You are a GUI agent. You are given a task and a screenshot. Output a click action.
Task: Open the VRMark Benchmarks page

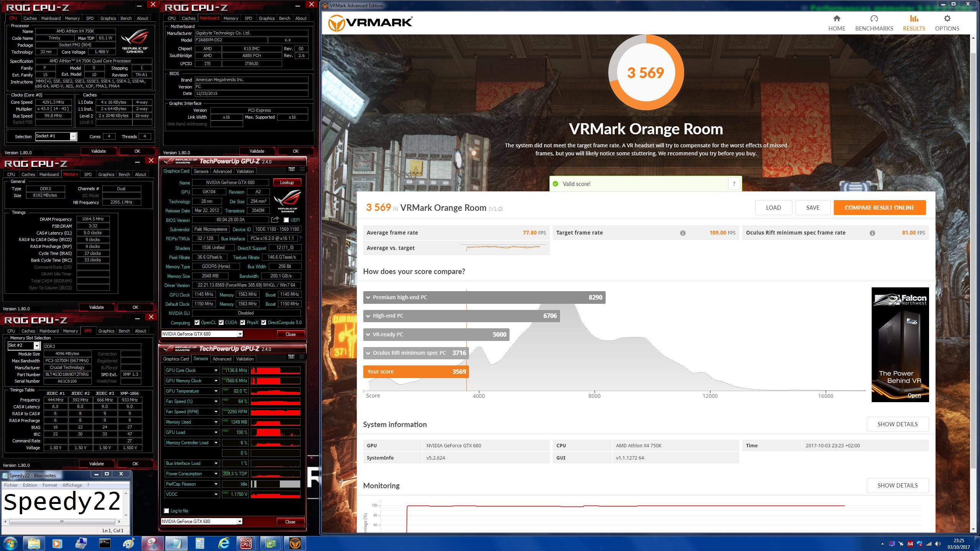coord(874,23)
